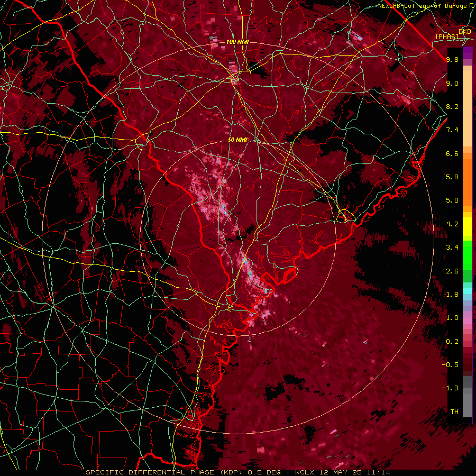Pick the purple top segment of the color bar
This screenshot has width=476, height=476.
(467, 53)
